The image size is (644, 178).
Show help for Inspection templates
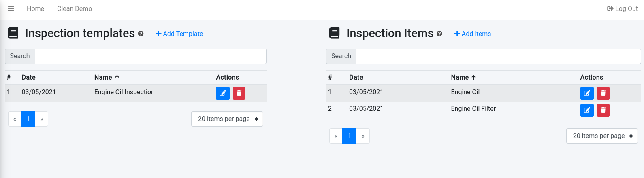click(141, 34)
